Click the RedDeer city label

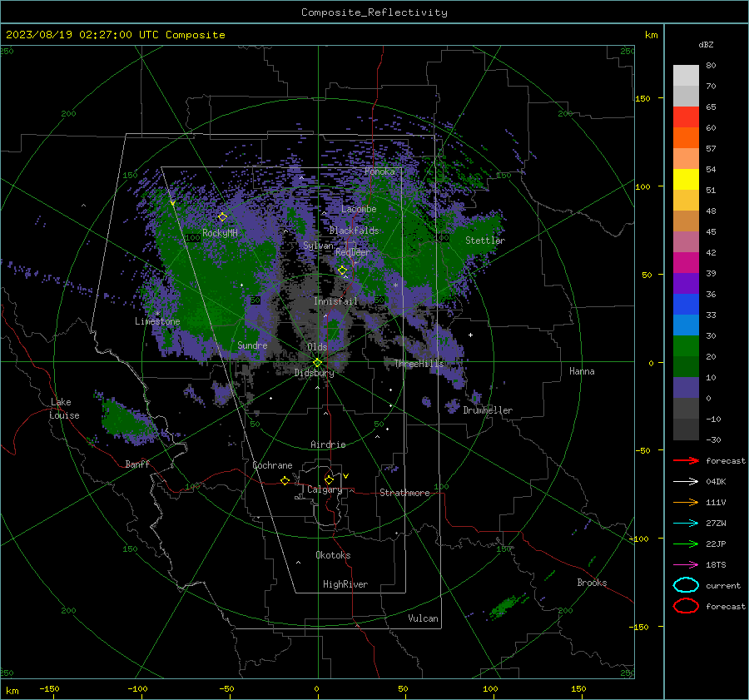(353, 252)
